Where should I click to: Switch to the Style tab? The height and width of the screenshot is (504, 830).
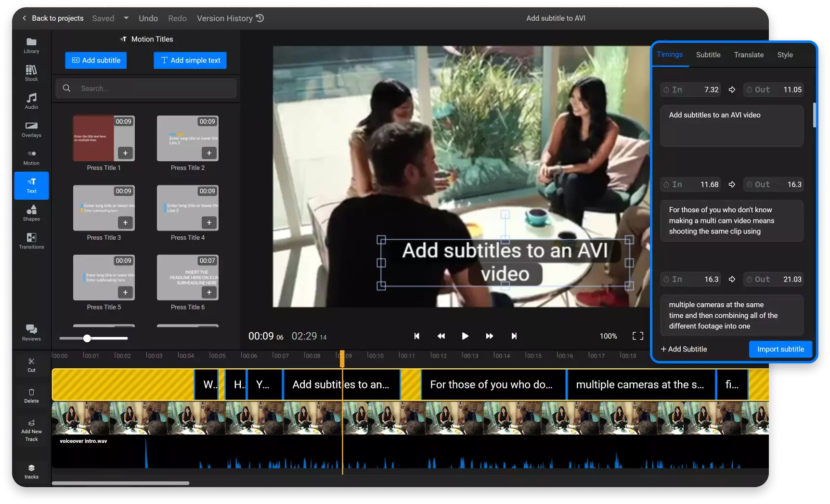tap(785, 54)
